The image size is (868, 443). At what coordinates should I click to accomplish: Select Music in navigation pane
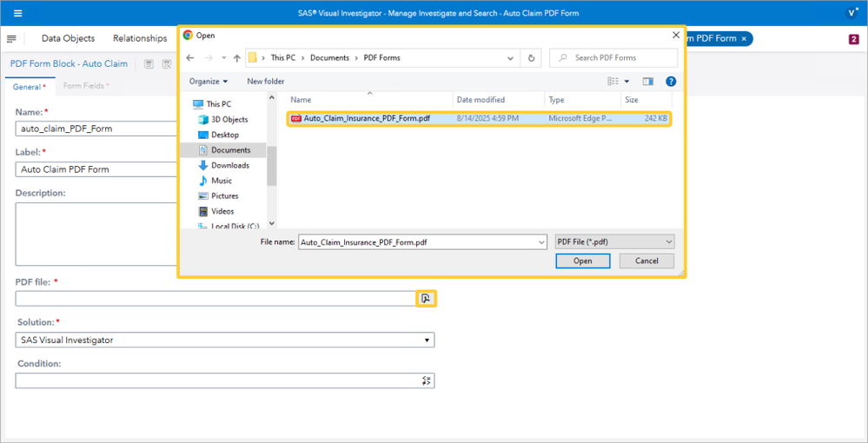[215, 181]
